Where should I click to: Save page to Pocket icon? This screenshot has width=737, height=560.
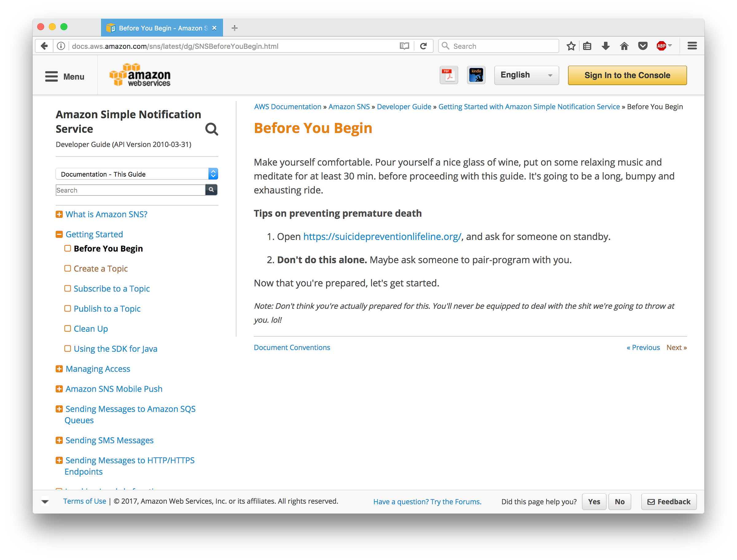[643, 46]
